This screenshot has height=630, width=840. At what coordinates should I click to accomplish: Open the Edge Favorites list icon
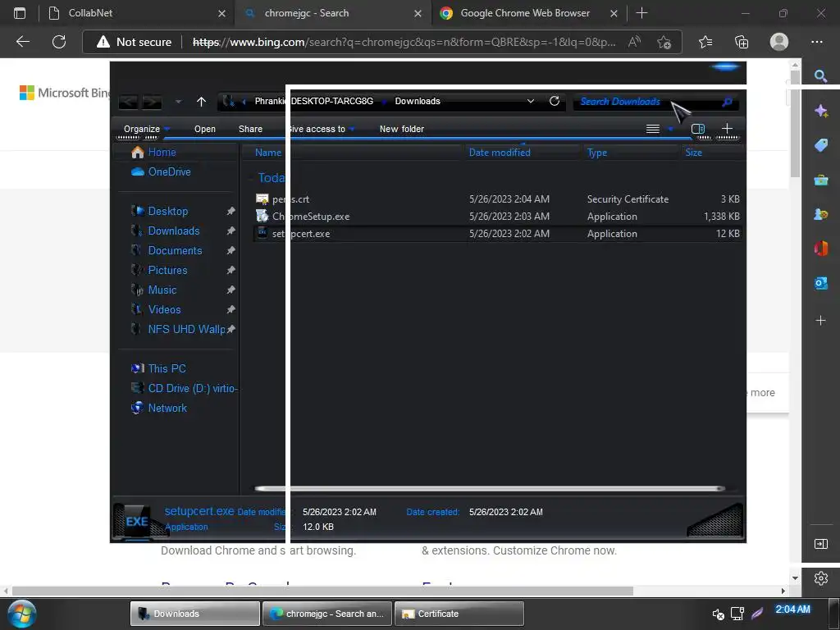[705, 42]
